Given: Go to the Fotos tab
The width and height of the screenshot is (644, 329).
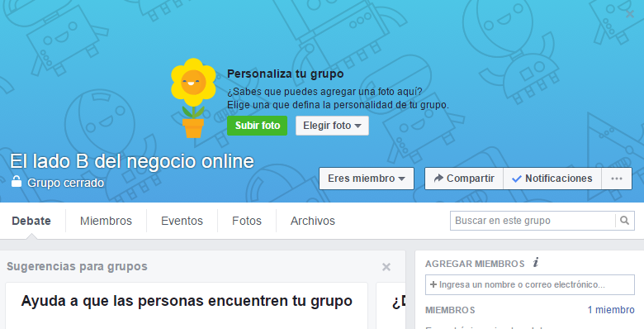Looking at the screenshot, I should tap(247, 221).
